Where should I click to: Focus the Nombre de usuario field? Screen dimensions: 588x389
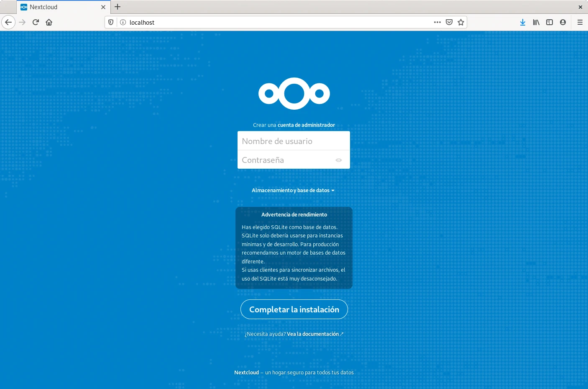click(x=294, y=141)
